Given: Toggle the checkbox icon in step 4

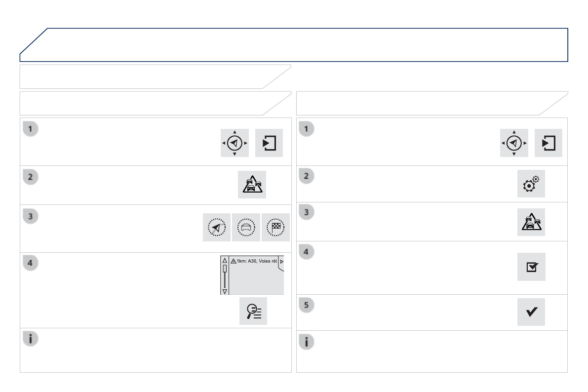Looking at the screenshot, I should pyautogui.click(x=531, y=267).
